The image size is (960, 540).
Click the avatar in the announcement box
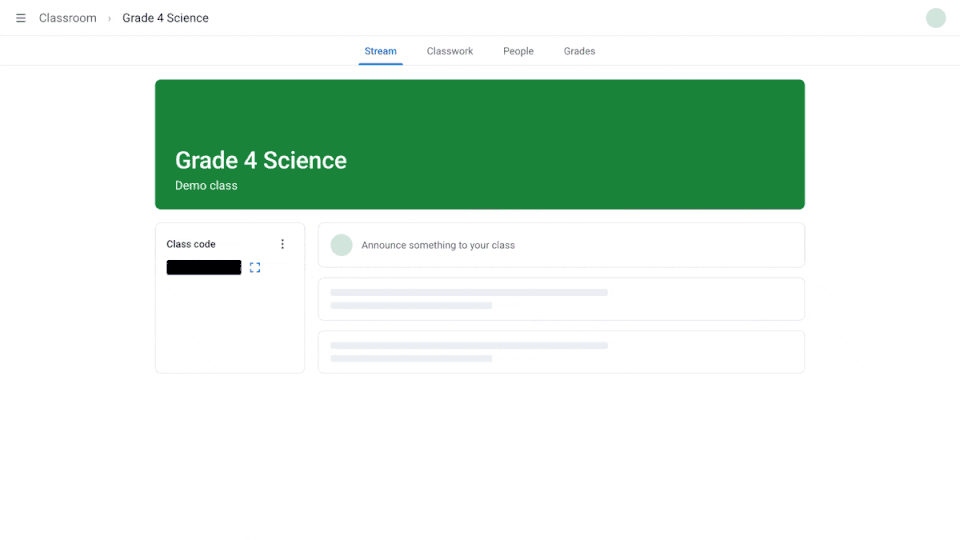(x=341, y=245)
